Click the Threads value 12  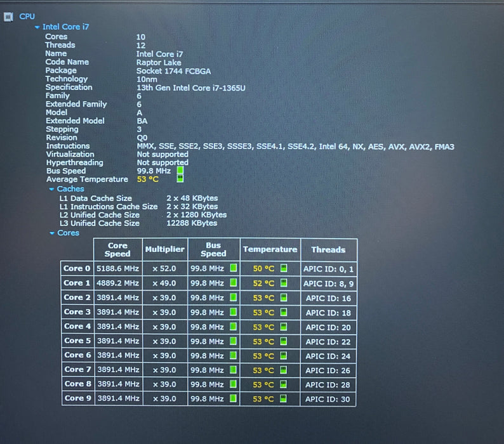tap(141, 45)
